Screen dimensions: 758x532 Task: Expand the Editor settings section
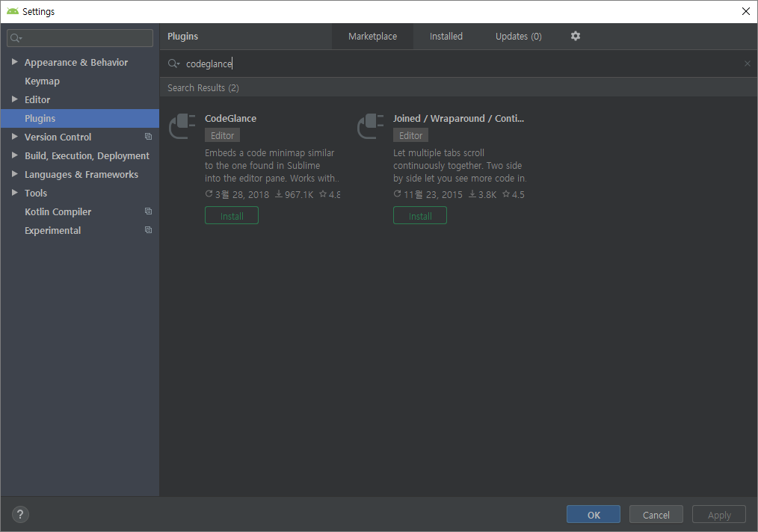click(x=14, y=99)
